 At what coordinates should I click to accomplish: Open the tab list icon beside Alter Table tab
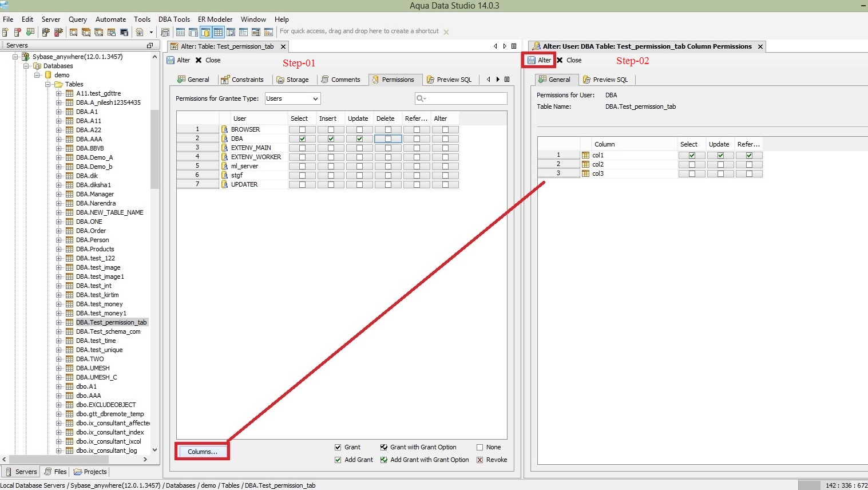(514, 46)
